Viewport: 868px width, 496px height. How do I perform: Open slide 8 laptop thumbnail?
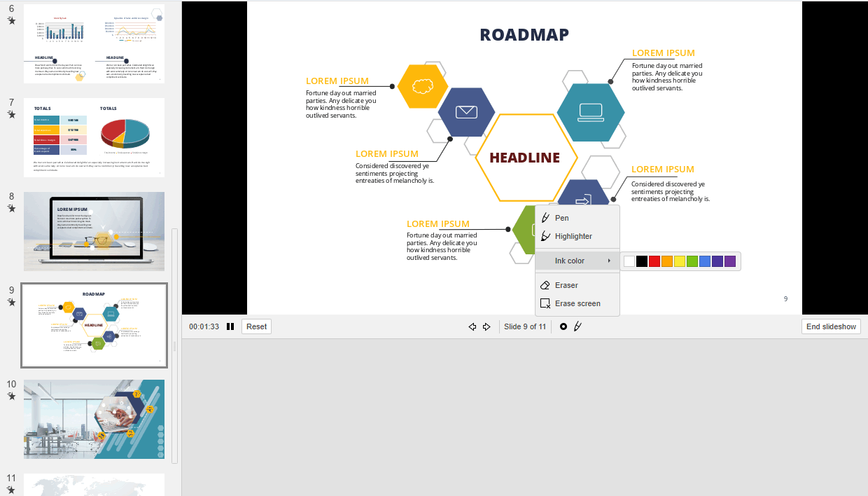pos(94,231)
